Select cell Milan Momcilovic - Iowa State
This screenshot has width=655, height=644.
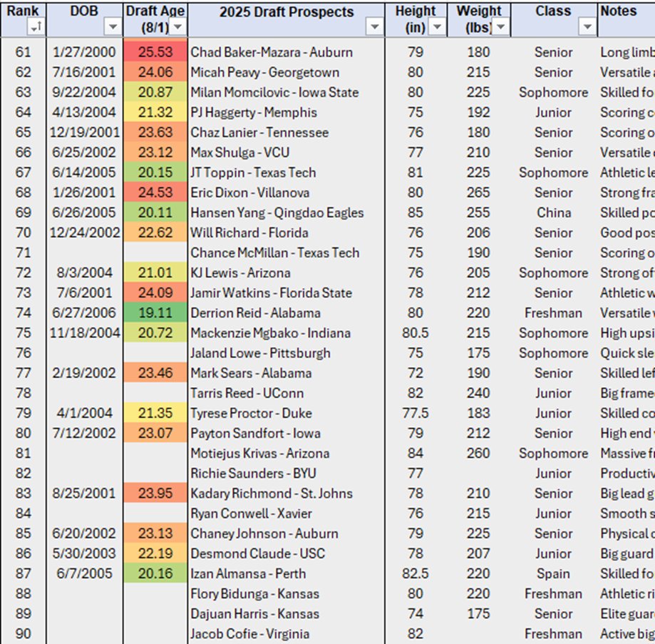tap(286, 93)
